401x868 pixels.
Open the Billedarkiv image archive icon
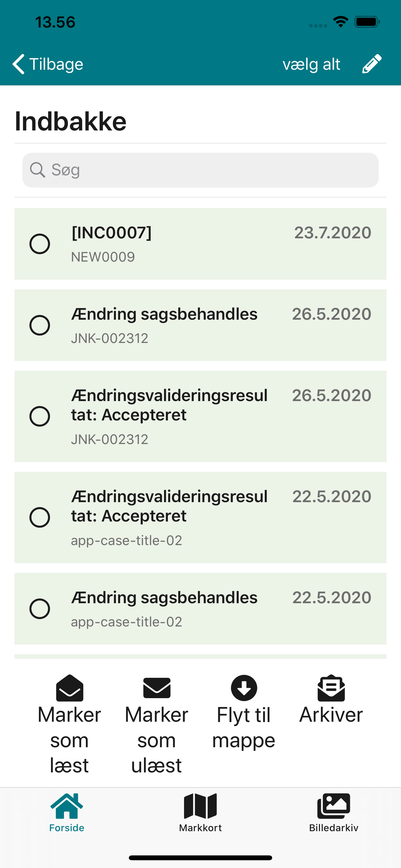(334, 806)
